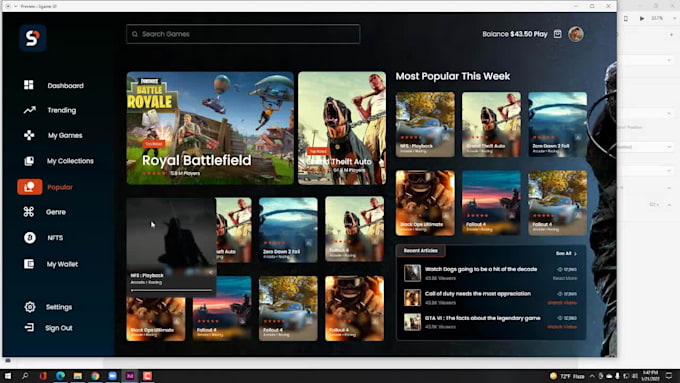Screen dimensions: 680x383
Task: Click the Sign Out arrow icon
Action: 29,327
